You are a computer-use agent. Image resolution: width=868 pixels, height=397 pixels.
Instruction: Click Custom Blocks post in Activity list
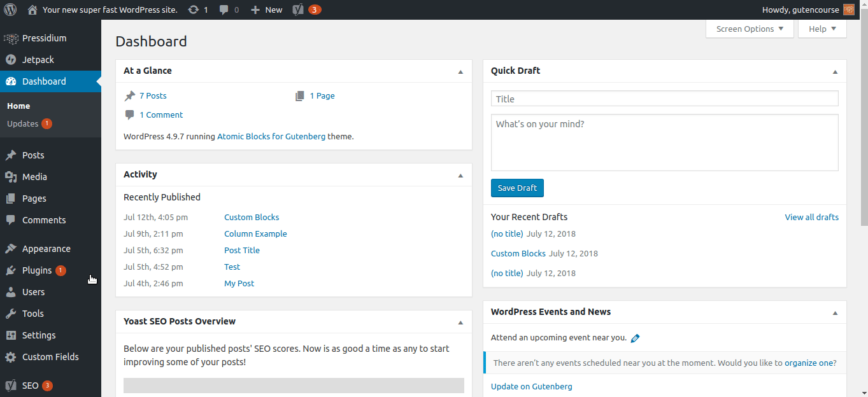[252, 217]
